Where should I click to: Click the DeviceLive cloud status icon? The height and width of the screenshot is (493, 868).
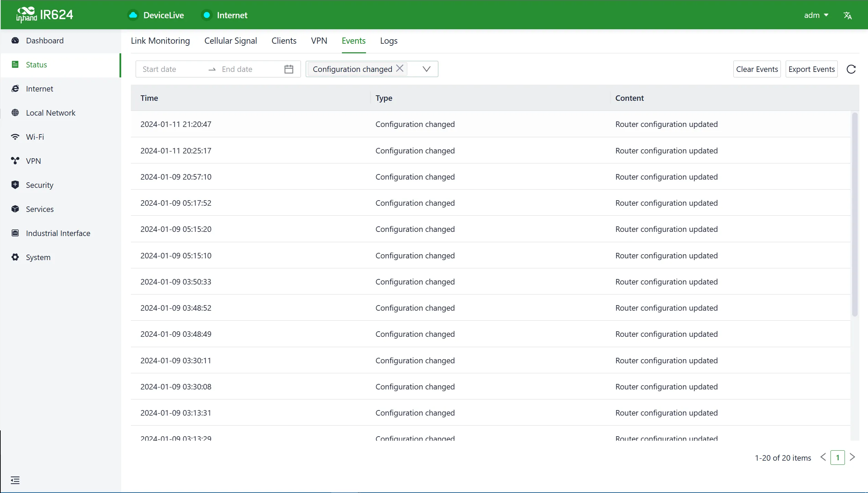pos(133,15)
